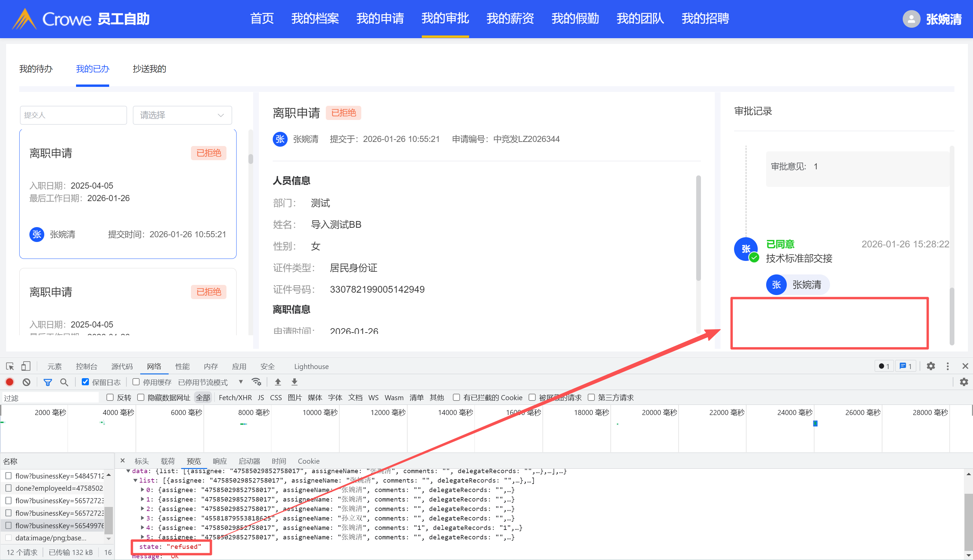Click the export HAR download icon

(x=294, y=382)
